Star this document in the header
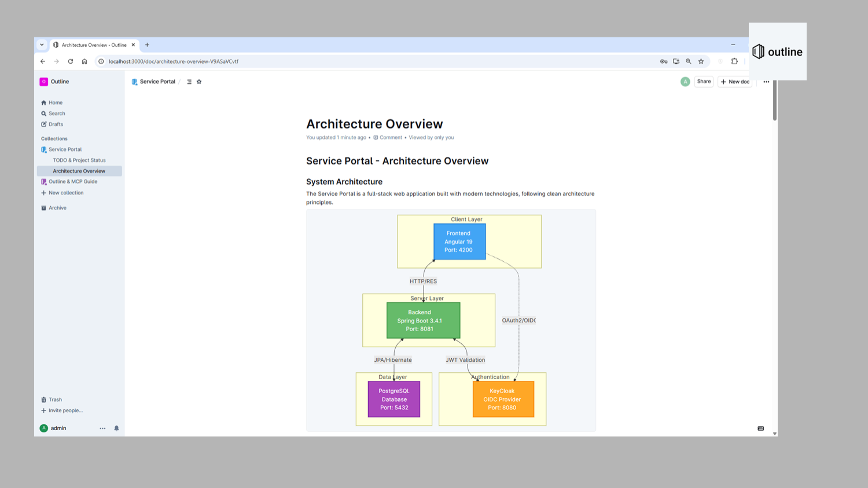 199,82
